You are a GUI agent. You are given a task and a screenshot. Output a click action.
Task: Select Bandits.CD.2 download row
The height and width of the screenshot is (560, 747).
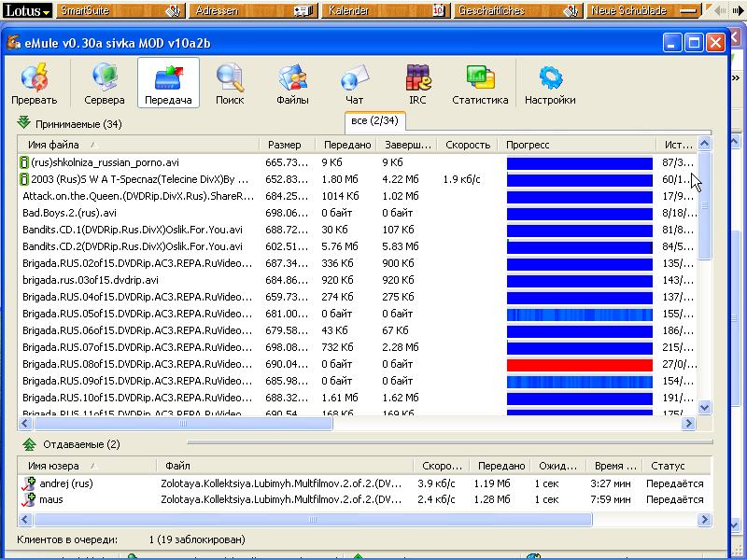coord(358,246)
